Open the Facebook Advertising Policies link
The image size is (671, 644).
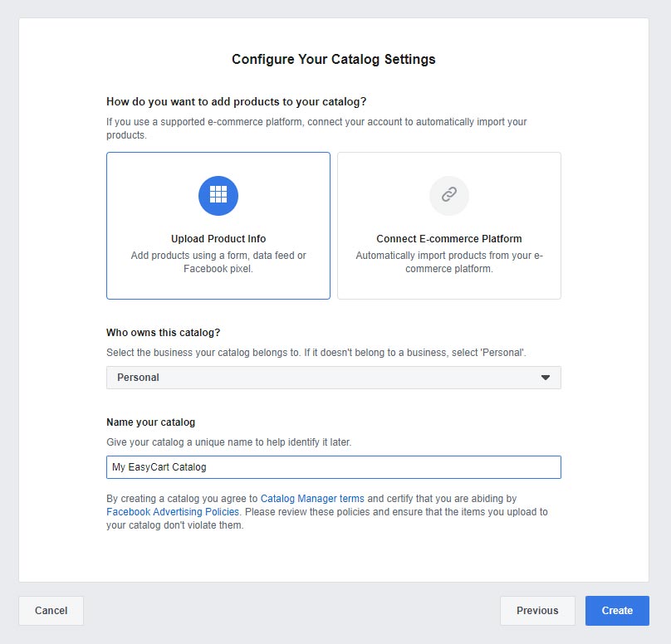tap(173, 512)
